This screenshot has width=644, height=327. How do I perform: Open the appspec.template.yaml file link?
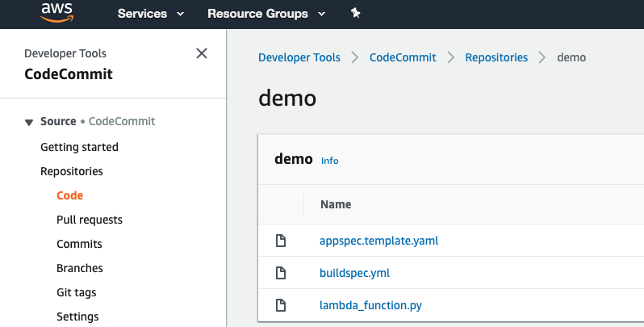pyautogui.click(x=378, y=241)
